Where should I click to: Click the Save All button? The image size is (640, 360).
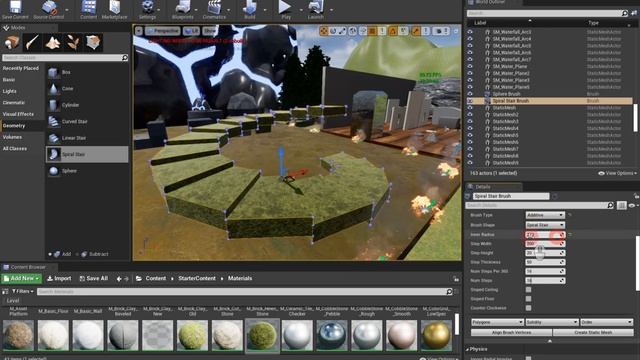click(93, 278)
